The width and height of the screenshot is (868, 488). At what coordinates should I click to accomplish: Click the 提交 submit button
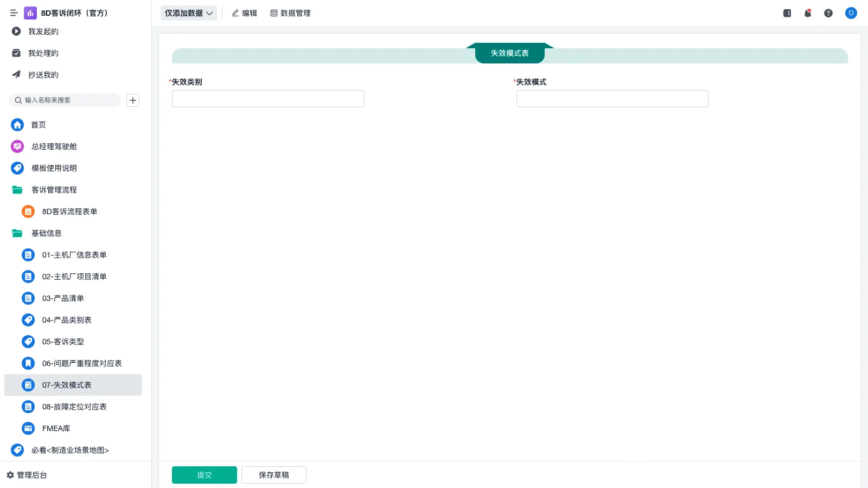click(x=205, y=474)
